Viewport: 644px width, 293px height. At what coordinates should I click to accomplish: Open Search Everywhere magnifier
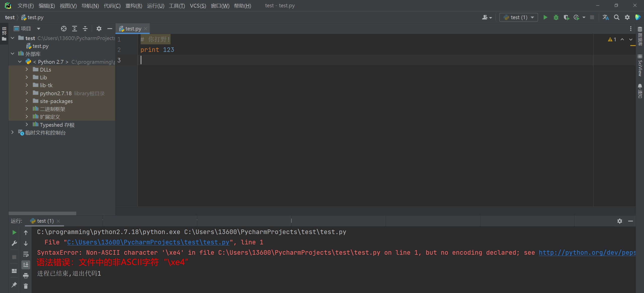pyautogui.click(x=617, y=17)
